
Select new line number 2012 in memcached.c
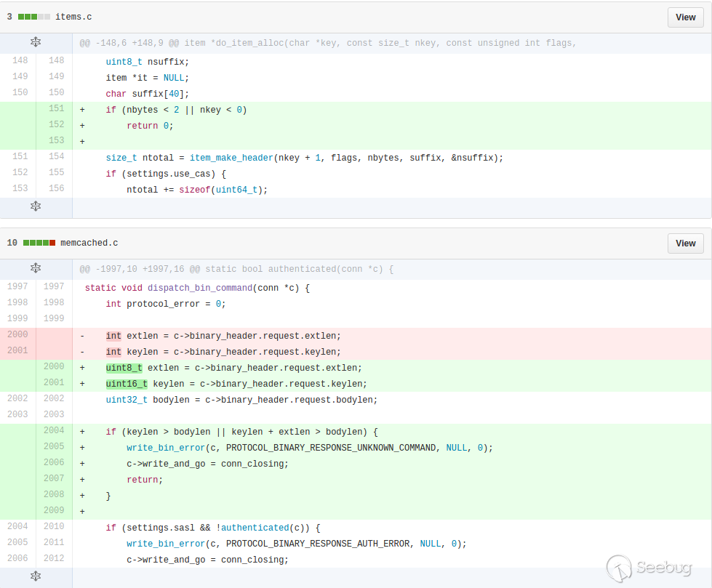click(54, 560)
